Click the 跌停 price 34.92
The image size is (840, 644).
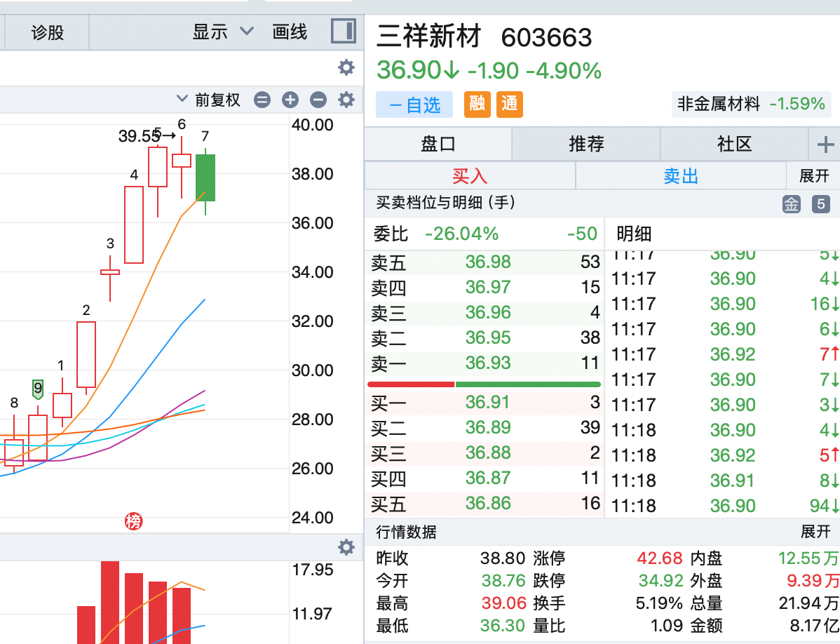coord(661,581)
